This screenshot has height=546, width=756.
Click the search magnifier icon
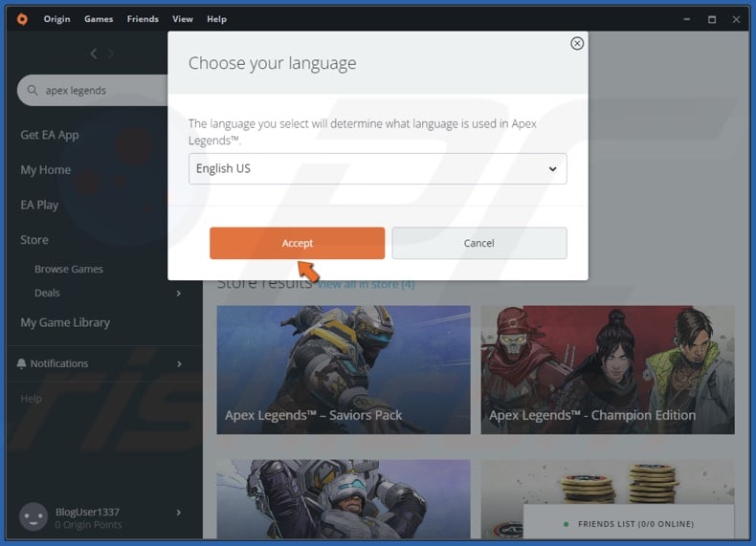point(33,90)
